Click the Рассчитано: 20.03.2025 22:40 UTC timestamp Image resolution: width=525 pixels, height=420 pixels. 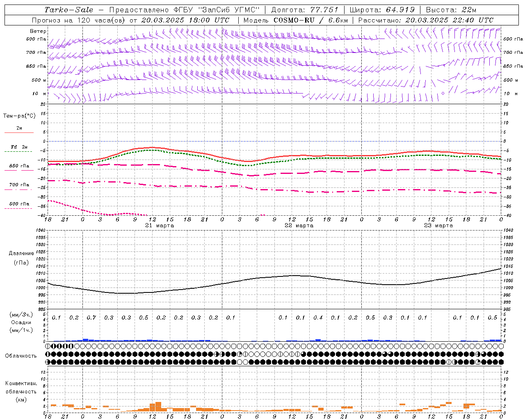point(426,20)
